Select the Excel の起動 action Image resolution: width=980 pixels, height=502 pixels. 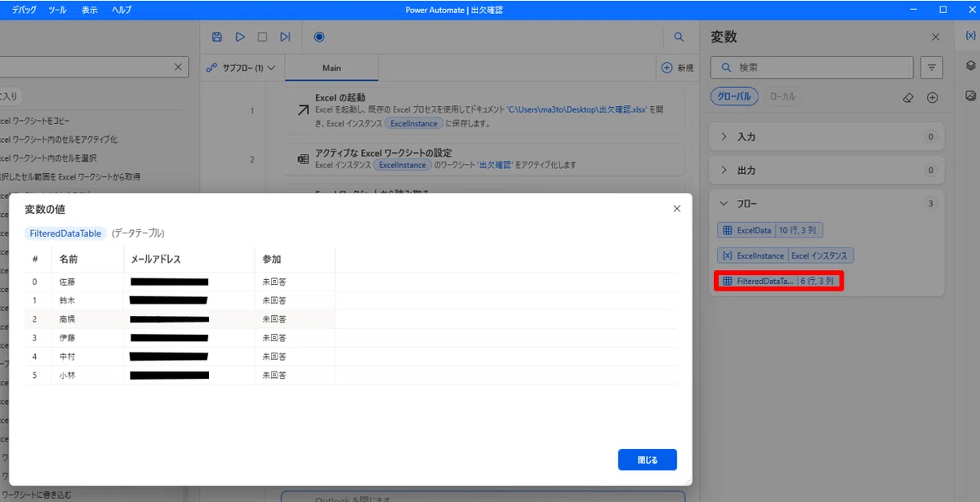coord(483,110)
